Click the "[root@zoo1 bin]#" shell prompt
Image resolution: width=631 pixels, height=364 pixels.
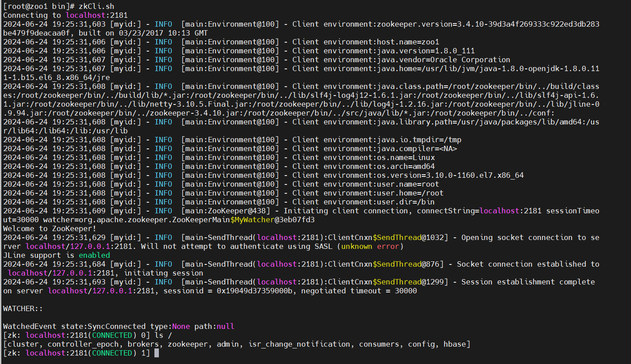tap(39, 6)
